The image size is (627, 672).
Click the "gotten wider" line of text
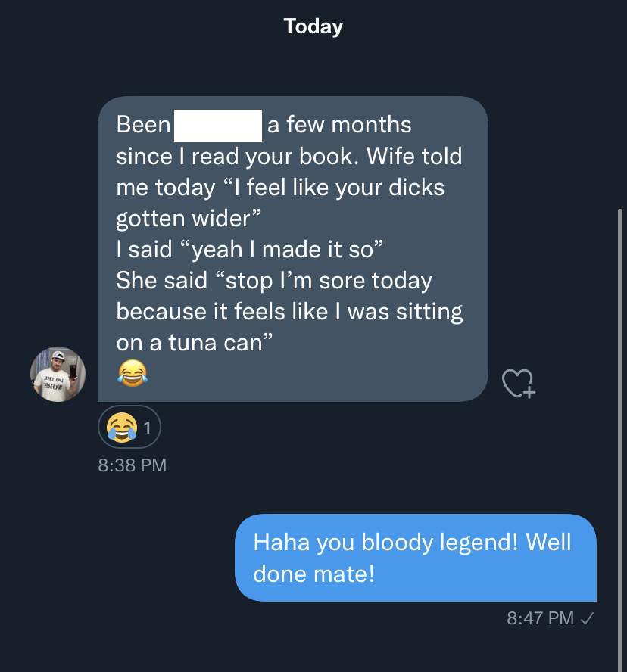189,218
